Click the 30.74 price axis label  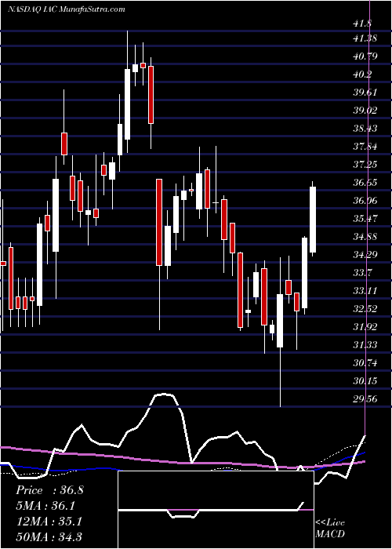point(365,362)
